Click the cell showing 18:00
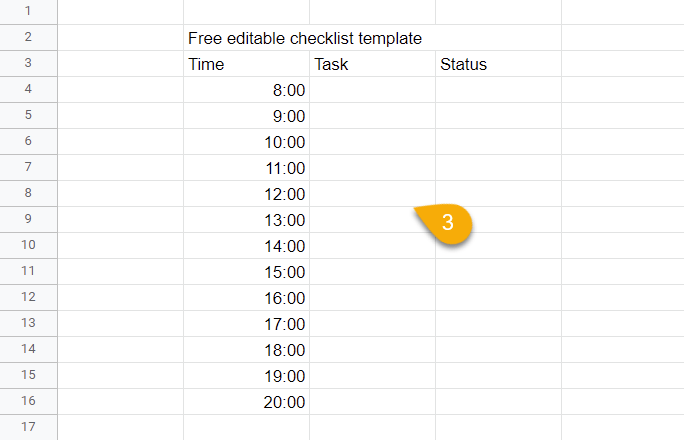684x440 pixels. (246, 350)
